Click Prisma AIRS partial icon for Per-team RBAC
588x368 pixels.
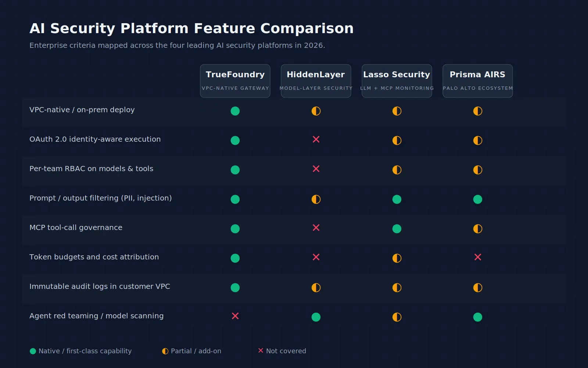(478, 170)
